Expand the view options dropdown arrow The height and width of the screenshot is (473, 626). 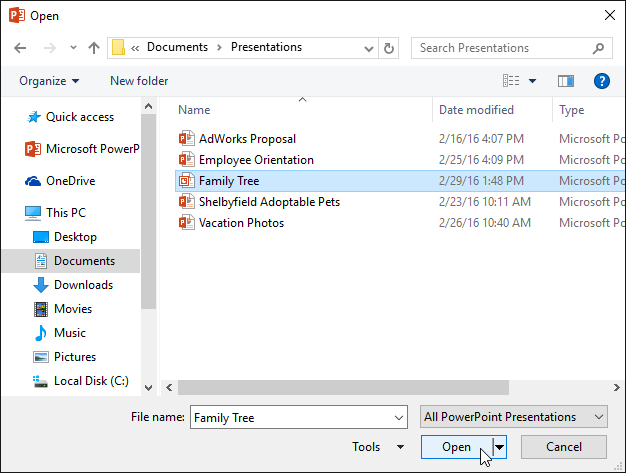(x=532, y=81)
